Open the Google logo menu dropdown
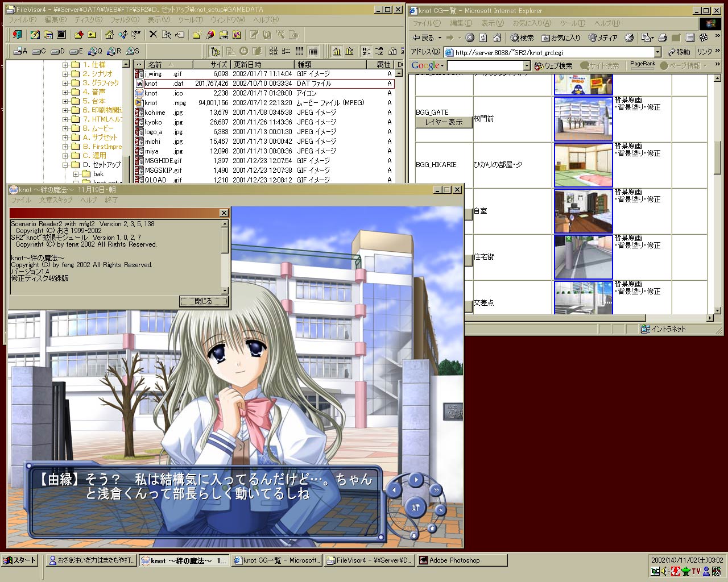Image resolution: width=728 pixels, height=582 pixels. pos(442,66)
